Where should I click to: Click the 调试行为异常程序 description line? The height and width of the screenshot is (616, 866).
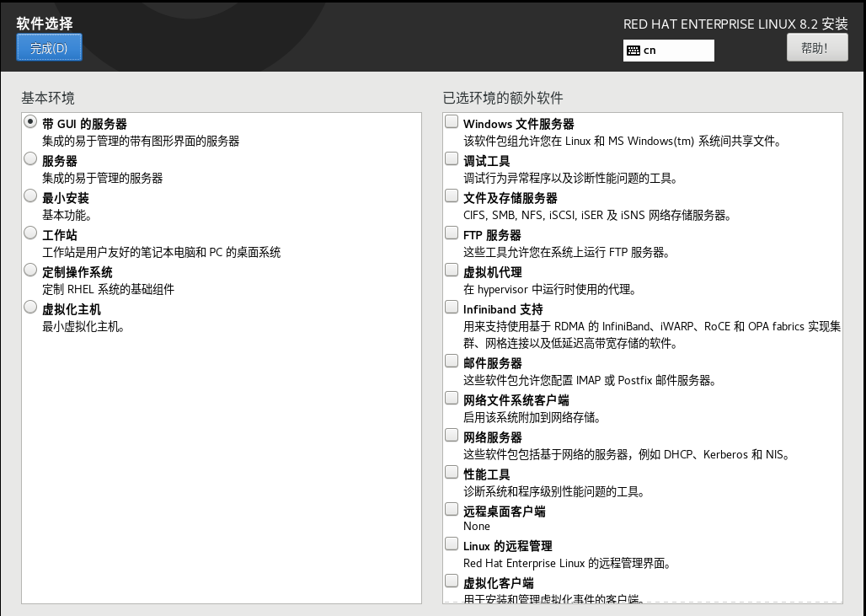pyautogui.click(x=571, y=179)
